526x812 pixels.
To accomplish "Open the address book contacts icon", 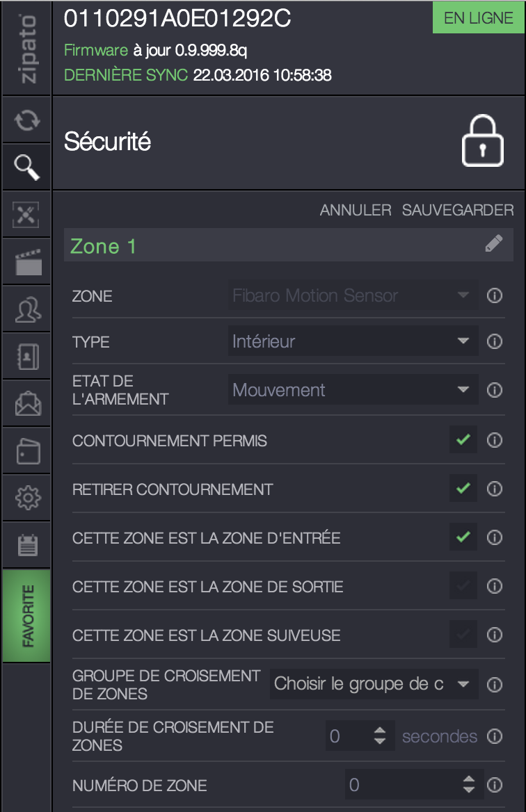I will click(26, 356).
